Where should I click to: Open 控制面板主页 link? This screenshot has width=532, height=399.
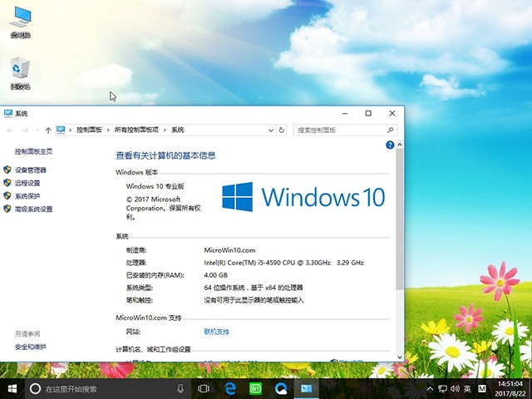click(33, 151)
